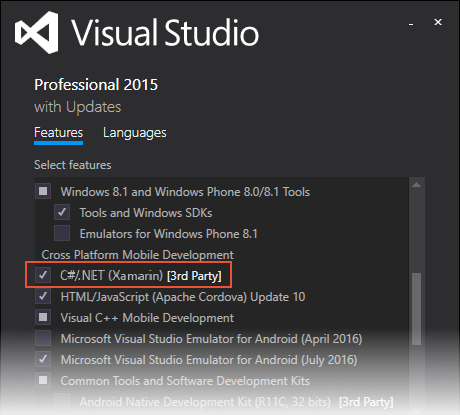Screen dimensions: 460x415
Task: Uncheck C#/.NET (Xamarin) feature
Action: click(43, 275)
